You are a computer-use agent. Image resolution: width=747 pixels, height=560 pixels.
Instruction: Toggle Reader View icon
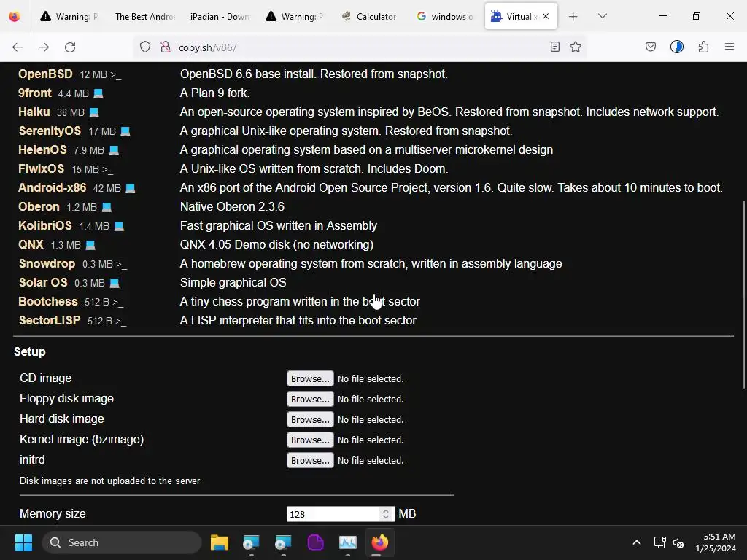(x=554, y=47)
